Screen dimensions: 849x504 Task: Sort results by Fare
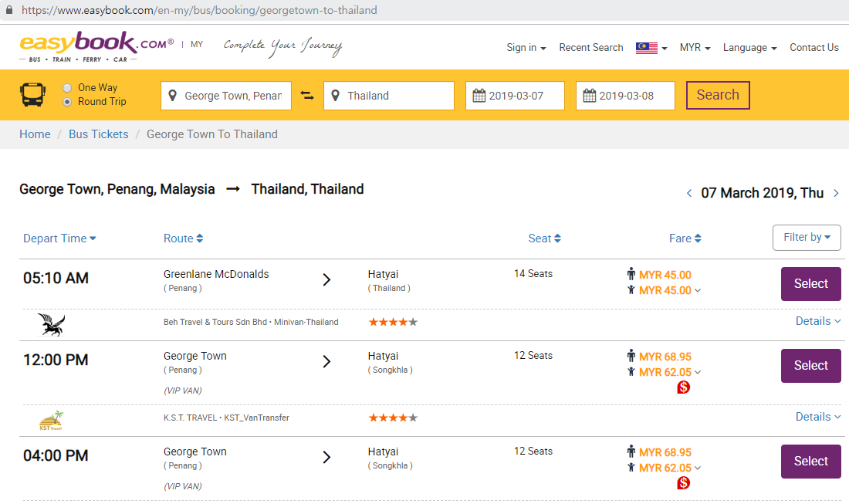pyautogui.click(x=685, y=238)
